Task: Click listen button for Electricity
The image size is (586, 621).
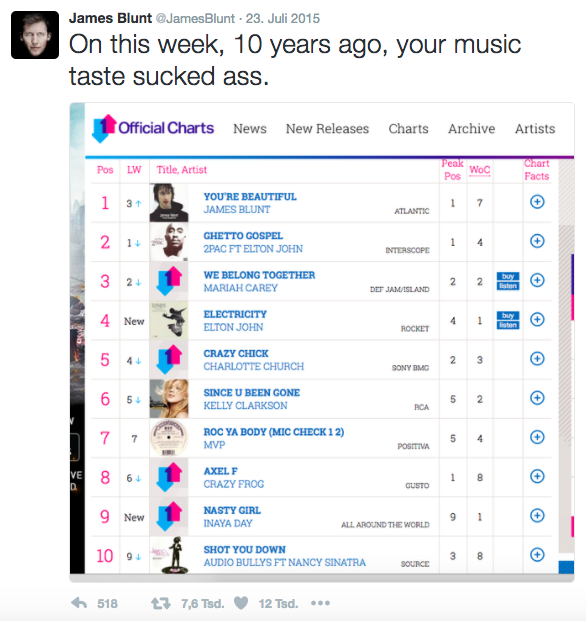Action: pyautogui.click(x=508, y=325)
